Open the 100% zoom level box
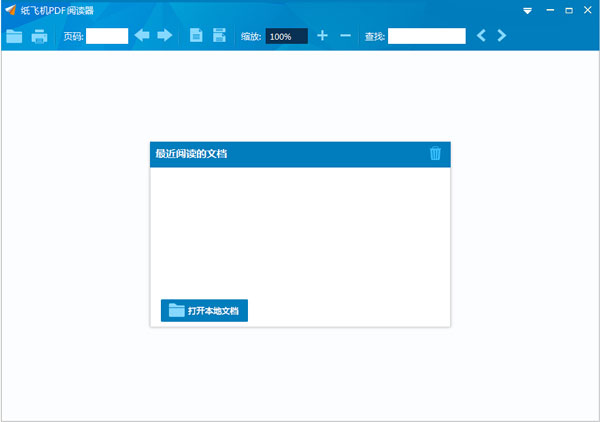This screenshot has height=422, width=600. click(287, 36)
